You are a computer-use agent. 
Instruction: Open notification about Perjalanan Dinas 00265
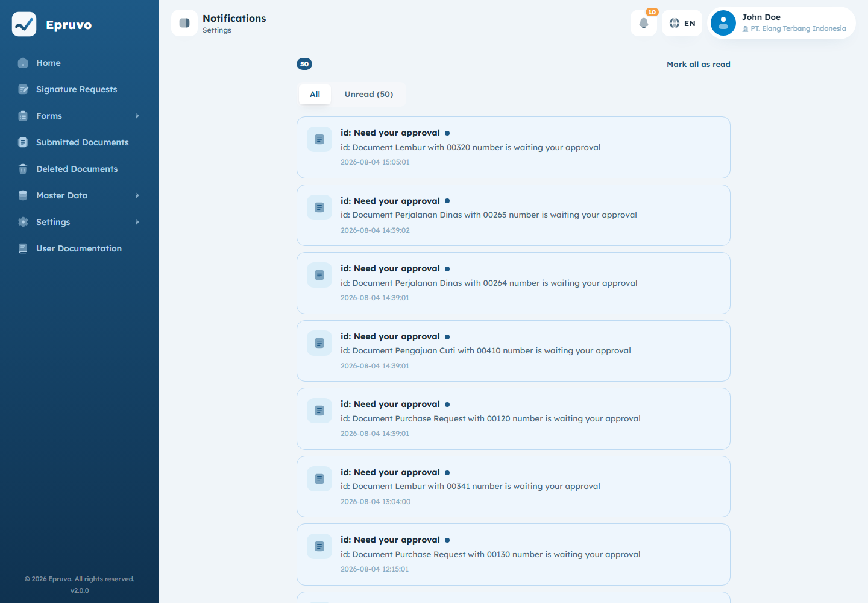click(x=514, y=215)
